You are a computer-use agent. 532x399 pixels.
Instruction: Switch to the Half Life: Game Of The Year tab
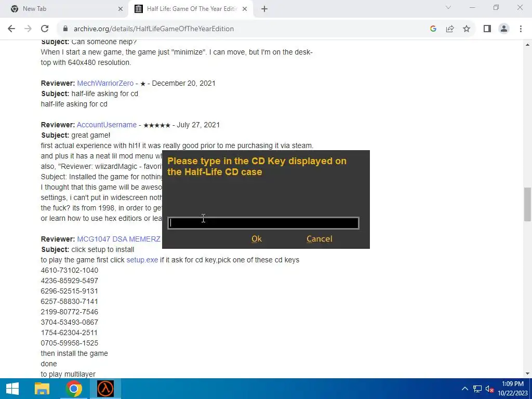click(x=192, y=9)
